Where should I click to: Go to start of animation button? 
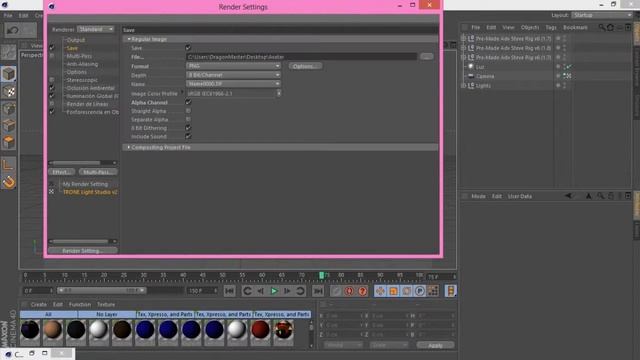[230, 291]
